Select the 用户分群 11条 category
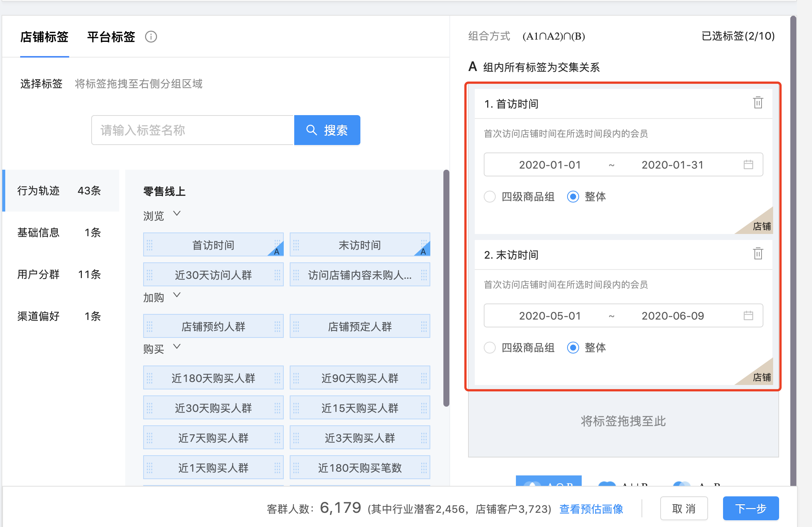 click(61, 274)
